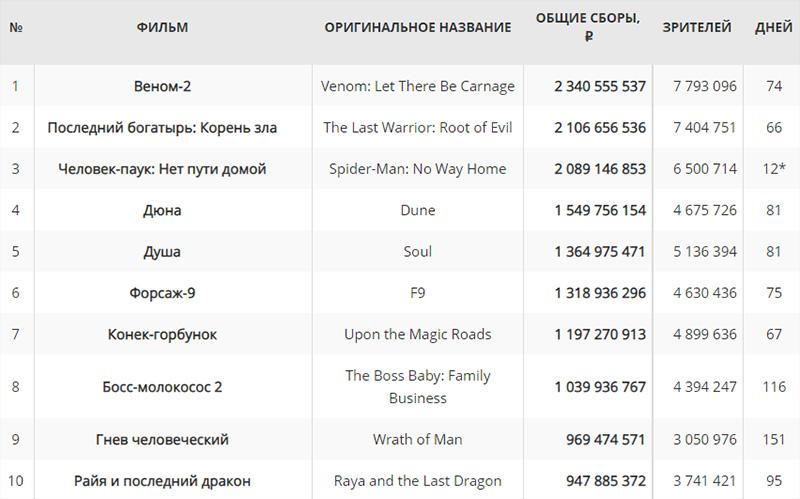The width and height of the screenshot is (800, 499).
Task: Click the ФИЛЬМ column header
Action: click(x=162, y=27)
